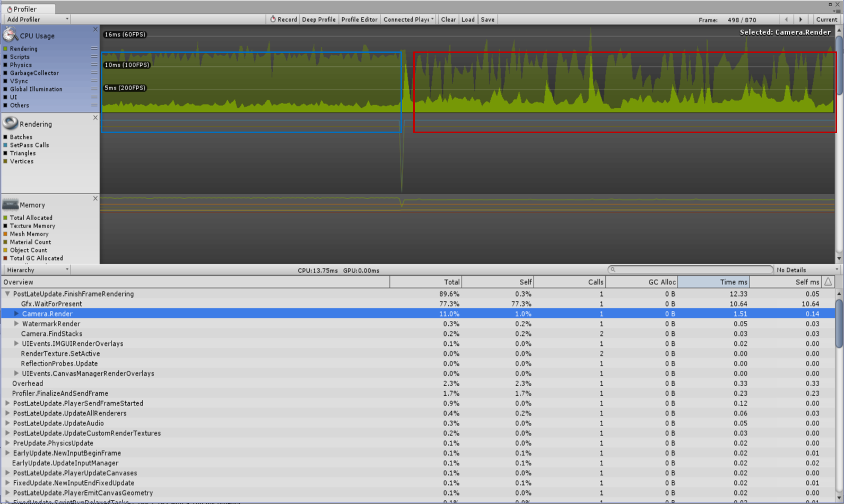
Task: Select the Profiler tab
Action: click(28, 9)
